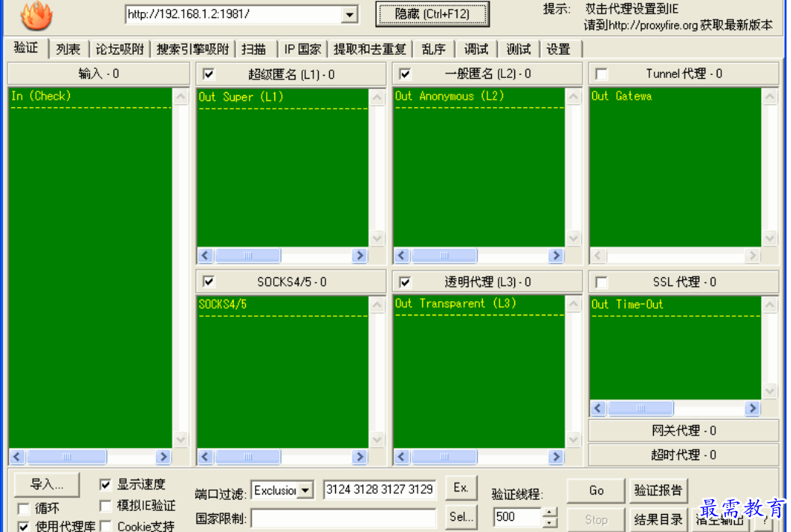Switch to the 列表 tab
Image resolution: width=791 pixels, height=532 pixels.
68,49
